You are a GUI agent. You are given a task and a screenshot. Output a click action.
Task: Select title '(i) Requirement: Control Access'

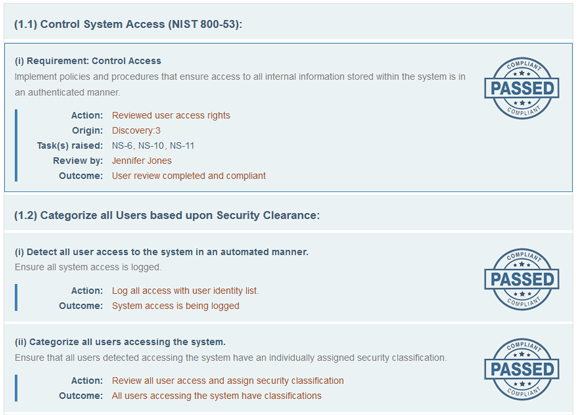click(x=88, y=61)
